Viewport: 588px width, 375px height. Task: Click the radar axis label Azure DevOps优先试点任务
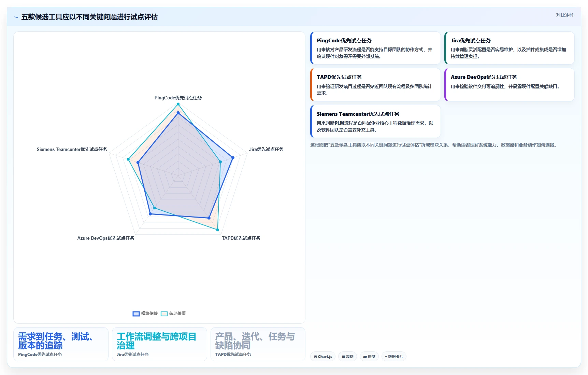[x=106, y=238]
